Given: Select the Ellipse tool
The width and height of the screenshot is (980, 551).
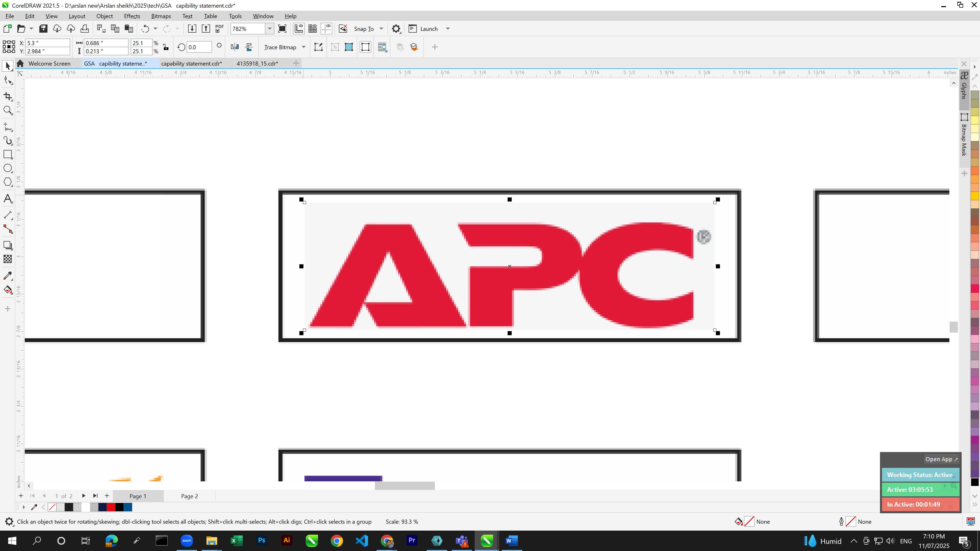Looking at the screenshot, I should pos(8,168).
